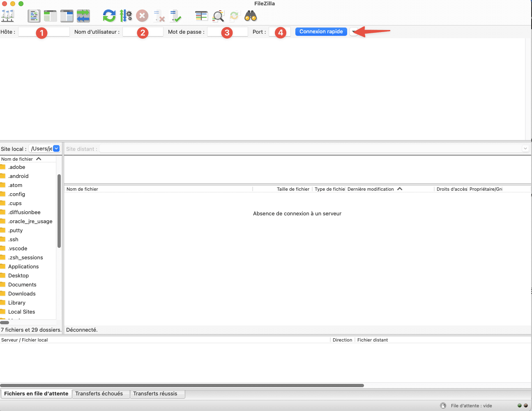
Task: Toggle the transfer queue display
Action: pyautogui.click(x=83, y=16)
